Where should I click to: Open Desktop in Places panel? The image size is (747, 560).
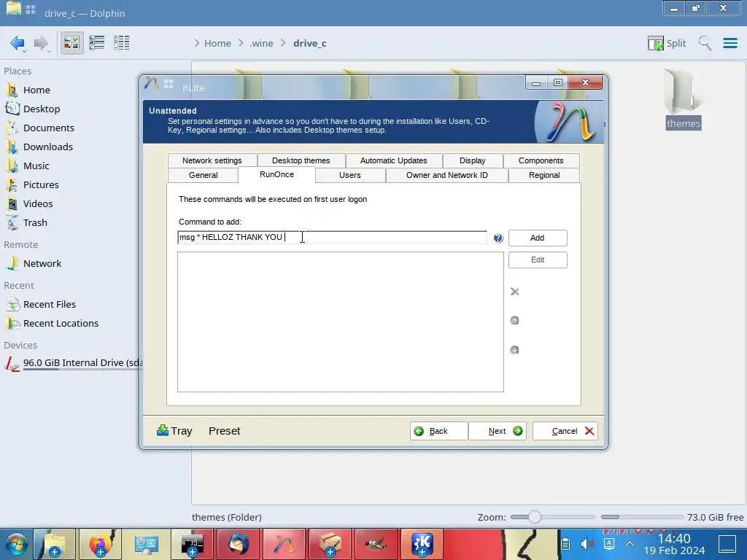coord(42,109)
